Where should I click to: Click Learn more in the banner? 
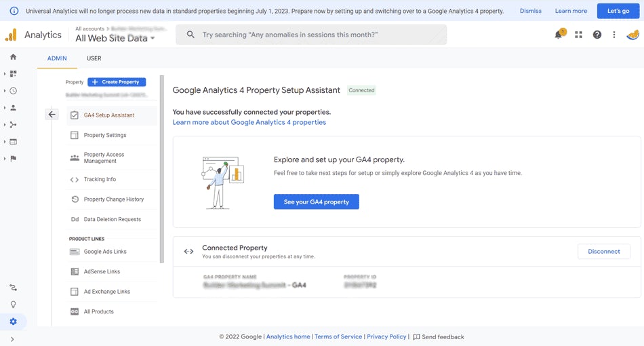pyautogui.click(x=571, y=11)
